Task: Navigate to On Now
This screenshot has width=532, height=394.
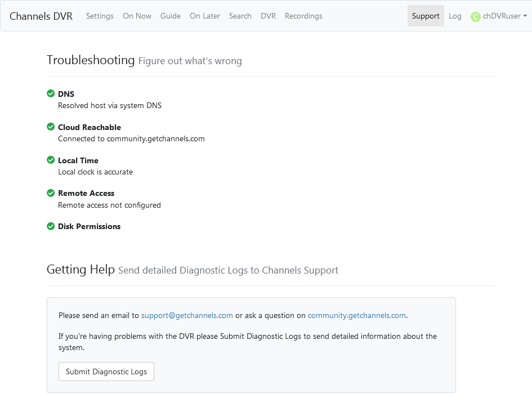Action: (x=137, y=16)
